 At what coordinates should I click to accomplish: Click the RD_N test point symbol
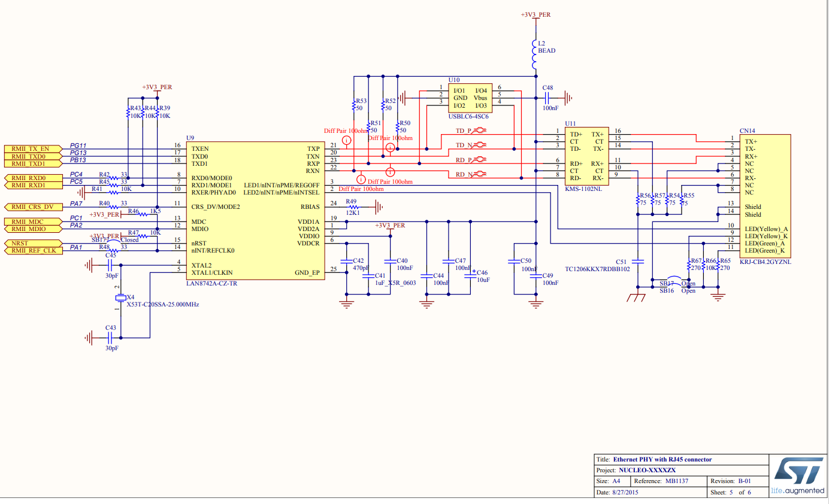pyautogui.click(x=480, y=174)
